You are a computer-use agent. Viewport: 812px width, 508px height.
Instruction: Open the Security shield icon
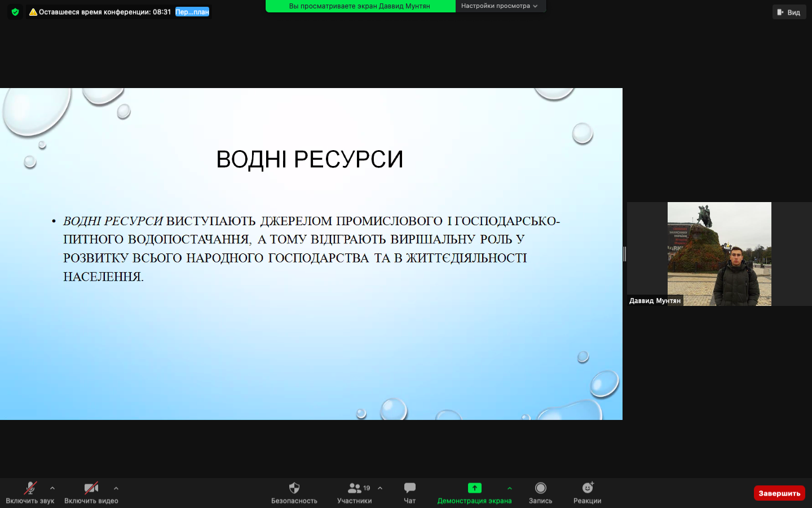(x=294, y=488)
